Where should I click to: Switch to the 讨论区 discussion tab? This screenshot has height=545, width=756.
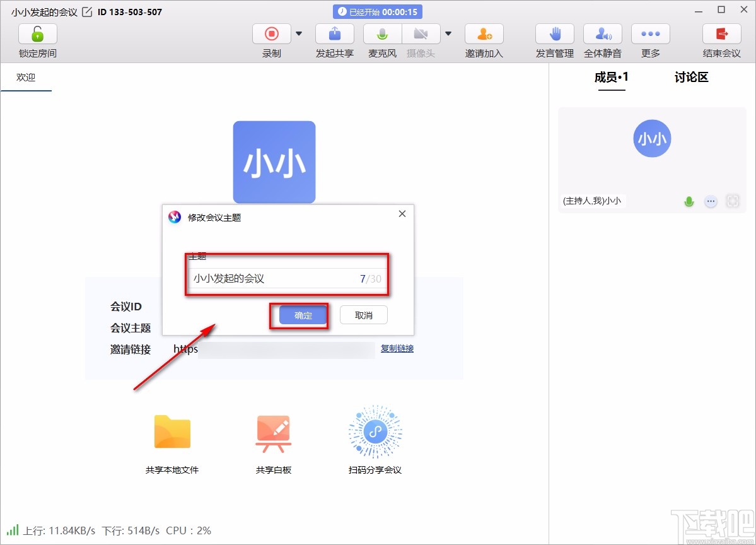point(690,77)
